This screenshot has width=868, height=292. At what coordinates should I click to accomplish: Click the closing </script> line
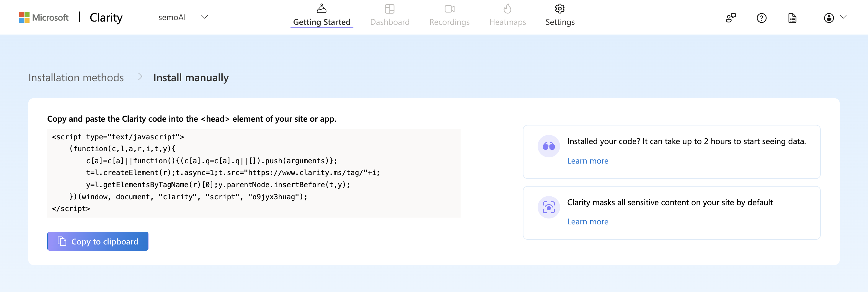tap(71, 208)
